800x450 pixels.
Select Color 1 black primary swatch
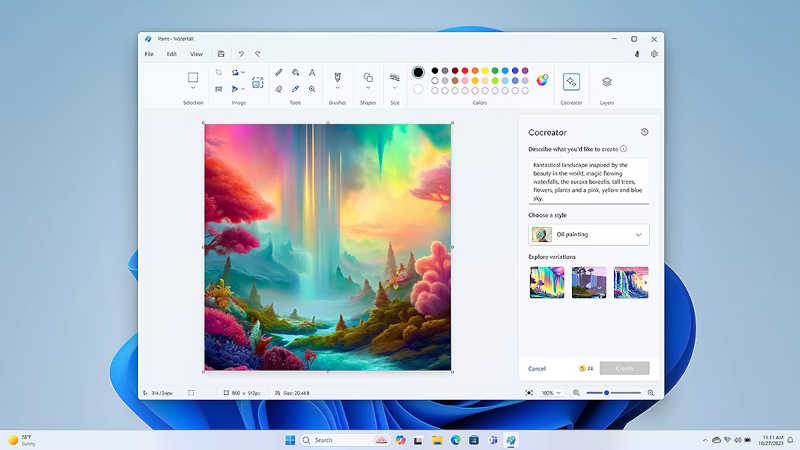tap(418, 72)
